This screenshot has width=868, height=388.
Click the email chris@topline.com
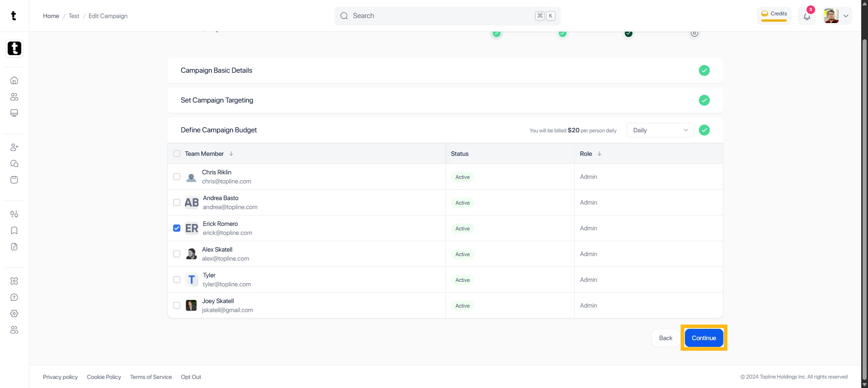click(x=226, y=182)
